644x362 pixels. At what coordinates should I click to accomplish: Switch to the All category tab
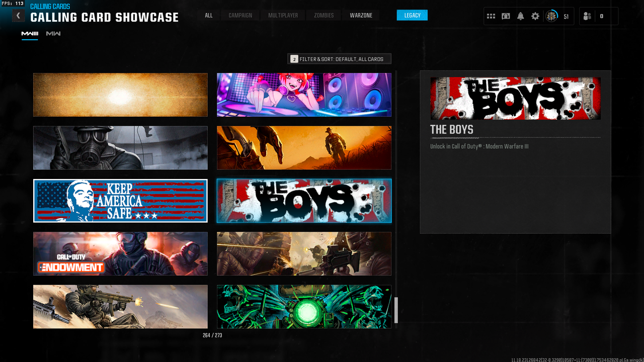click(x=209, y=16)
